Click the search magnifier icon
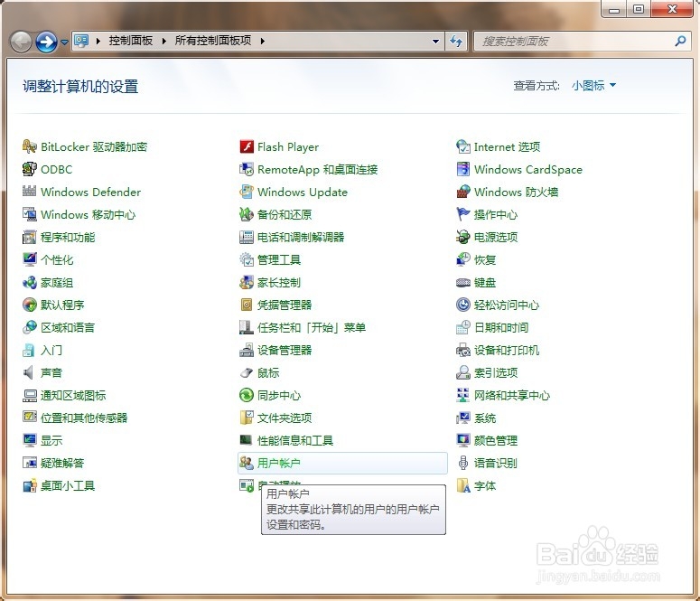700x601 pixels. pyautogui.click(x=680, y=41)
